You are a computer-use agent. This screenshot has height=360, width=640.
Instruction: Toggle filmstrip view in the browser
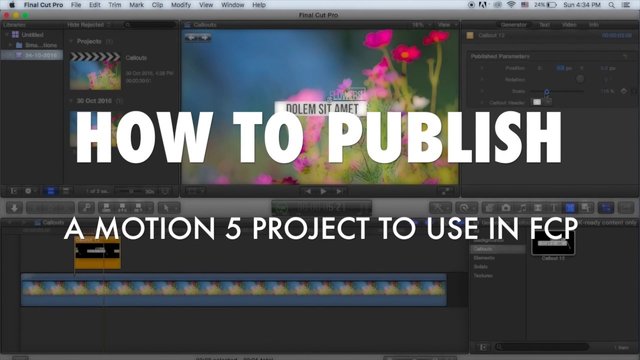[51, 191]
